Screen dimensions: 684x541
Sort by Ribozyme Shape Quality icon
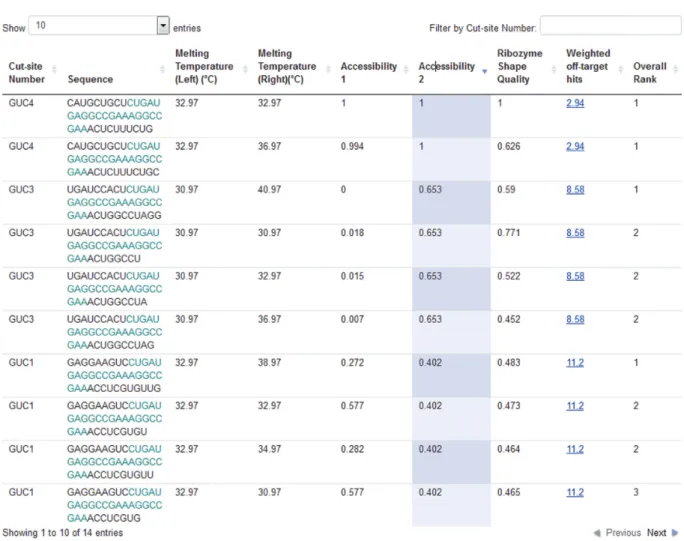[554, 69]
